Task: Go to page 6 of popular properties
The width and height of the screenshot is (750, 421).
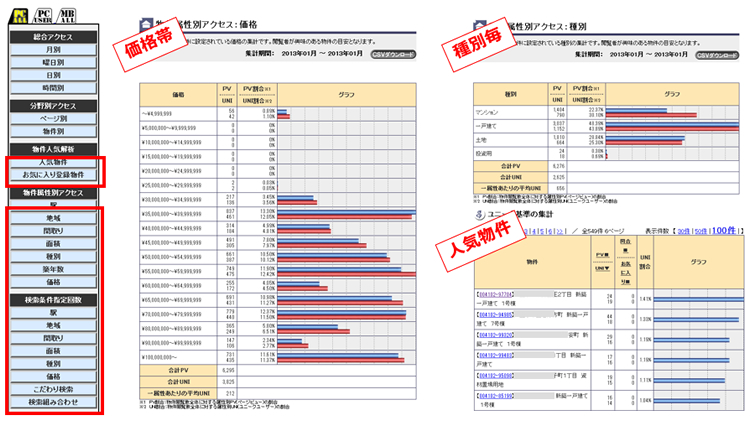Action: coord(550,232)
